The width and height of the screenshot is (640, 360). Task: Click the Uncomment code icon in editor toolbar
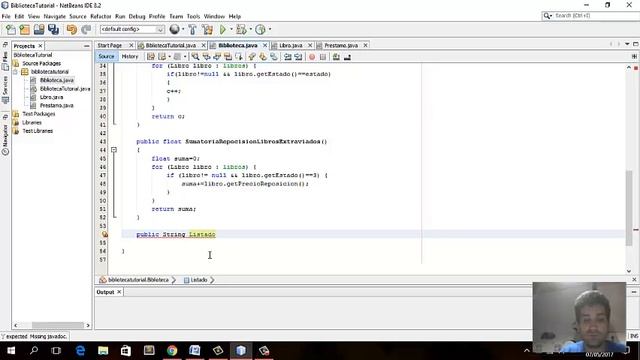[347, 57]
